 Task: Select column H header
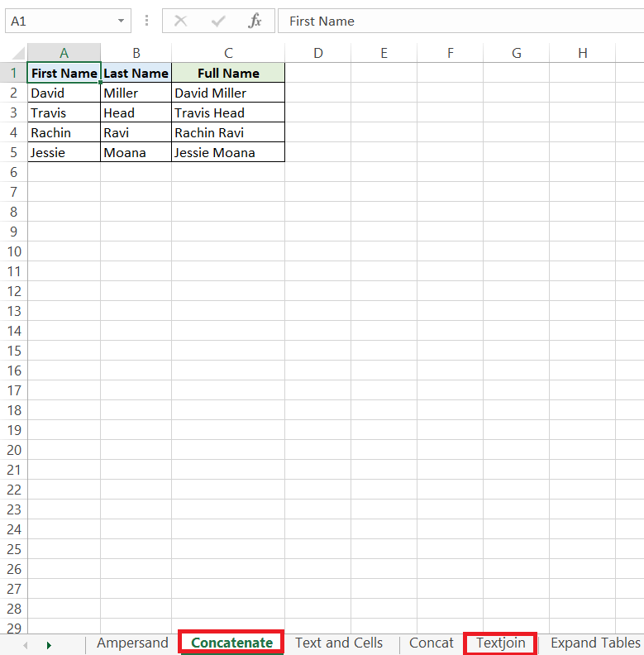pos(583,53)
